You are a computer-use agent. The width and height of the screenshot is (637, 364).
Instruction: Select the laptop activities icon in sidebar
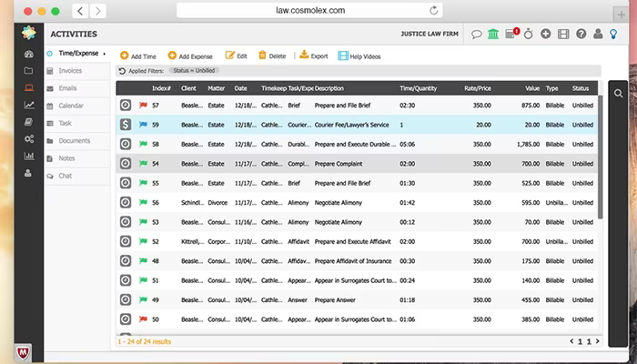(x=28, y=87)
